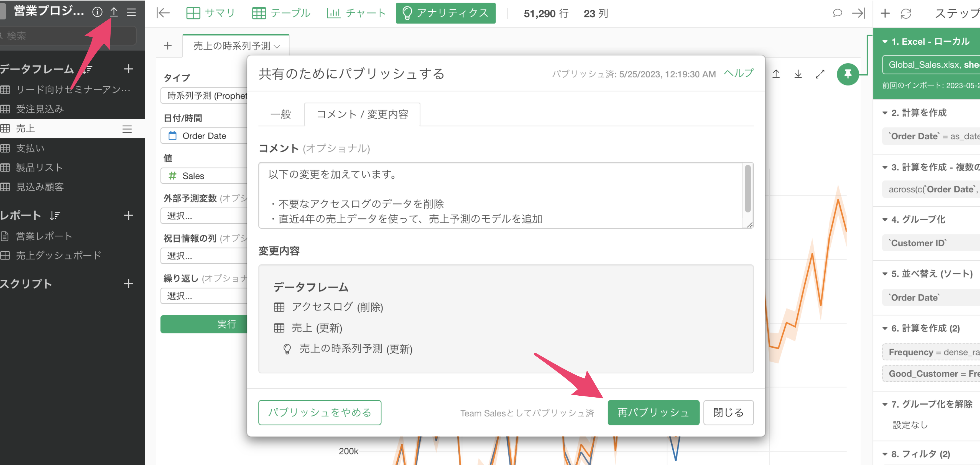Collapse step 4 グループ化
The image size is (980, 465).
click(x=885, y=220)
